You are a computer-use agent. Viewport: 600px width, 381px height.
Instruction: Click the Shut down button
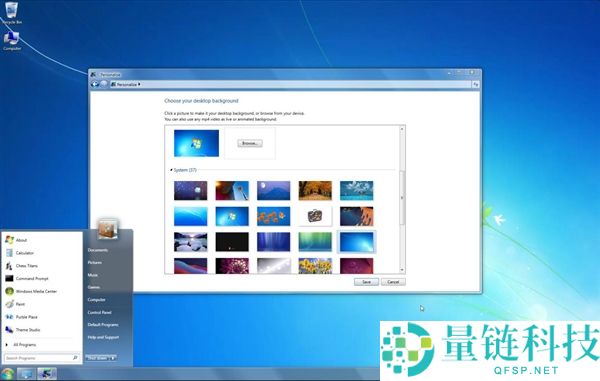point(97,358)
